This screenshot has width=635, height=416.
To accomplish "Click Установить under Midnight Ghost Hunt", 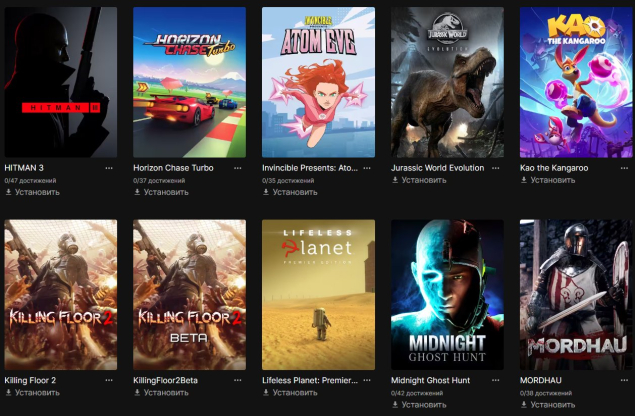I will (419, 405).
